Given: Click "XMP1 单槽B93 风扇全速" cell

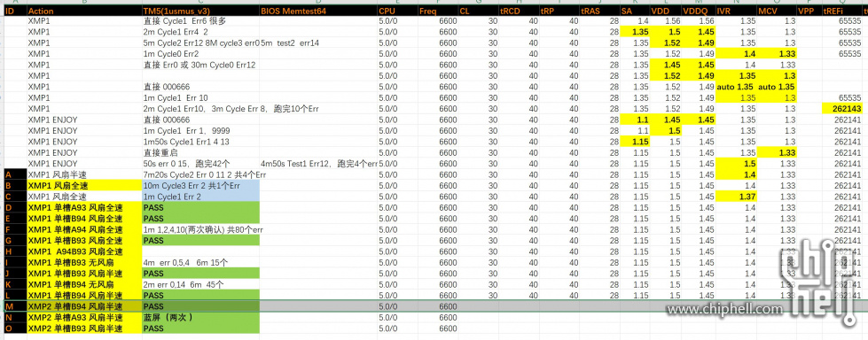Looking at the screenshot, I should (84, 241).
